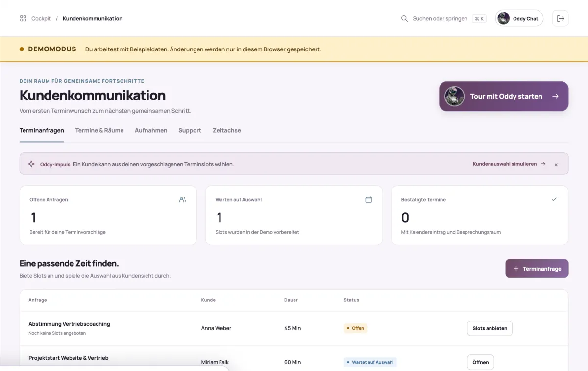Click the ⌘K shortcut badge
Viewport: 588px width, 371px height.
(479, 19)
